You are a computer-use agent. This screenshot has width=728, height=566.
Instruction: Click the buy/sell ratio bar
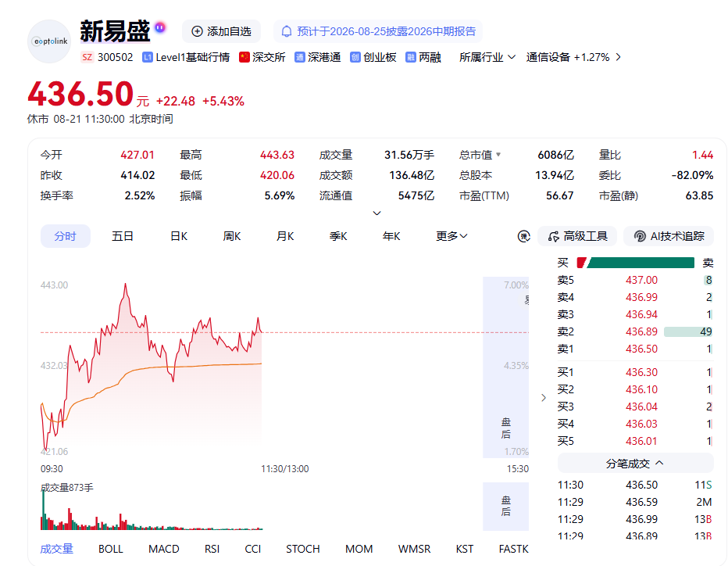(x=635, y=263)
